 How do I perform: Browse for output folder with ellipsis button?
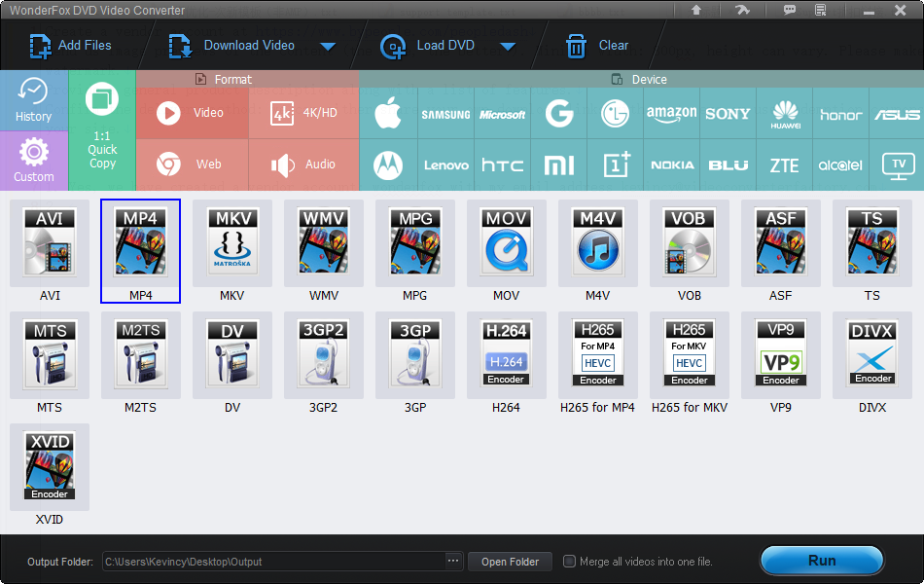pyautogui.click(x=452, y=561)
